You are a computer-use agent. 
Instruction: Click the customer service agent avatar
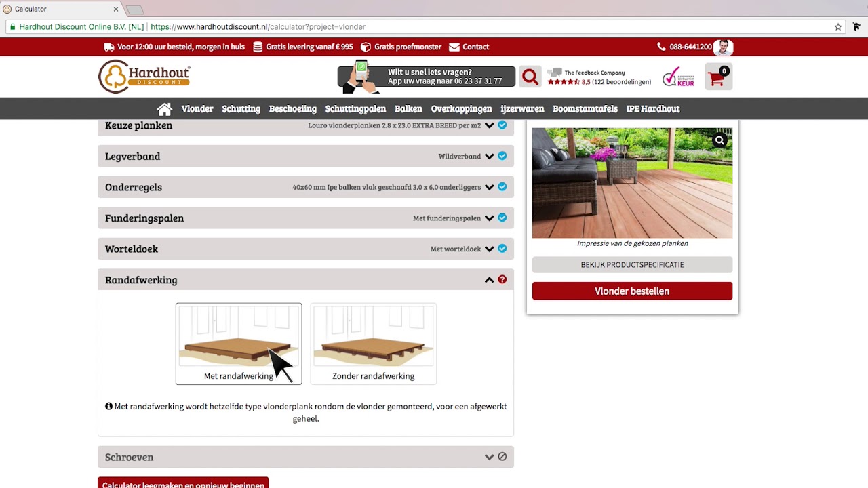724,47
